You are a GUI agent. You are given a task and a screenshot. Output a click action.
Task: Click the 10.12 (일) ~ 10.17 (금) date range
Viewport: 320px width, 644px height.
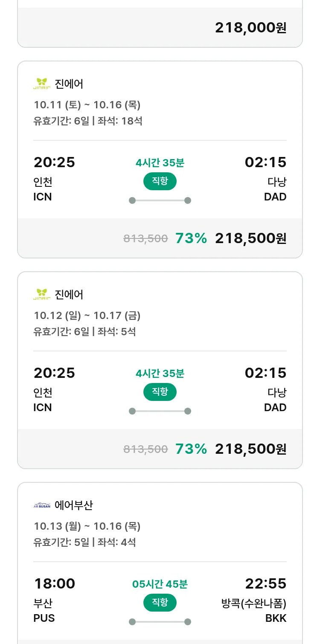point(87,316)
